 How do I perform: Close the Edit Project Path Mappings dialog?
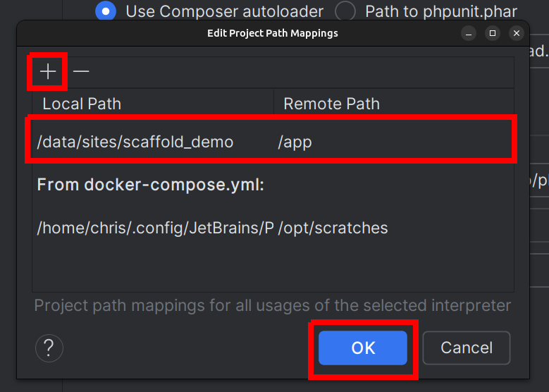(x=517, y=33)
